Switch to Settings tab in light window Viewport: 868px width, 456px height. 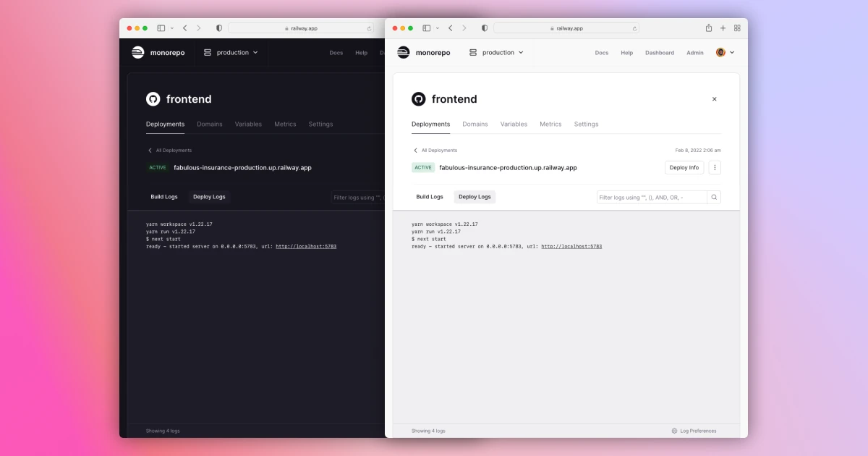pyautogui.click(x=586, y=124)
